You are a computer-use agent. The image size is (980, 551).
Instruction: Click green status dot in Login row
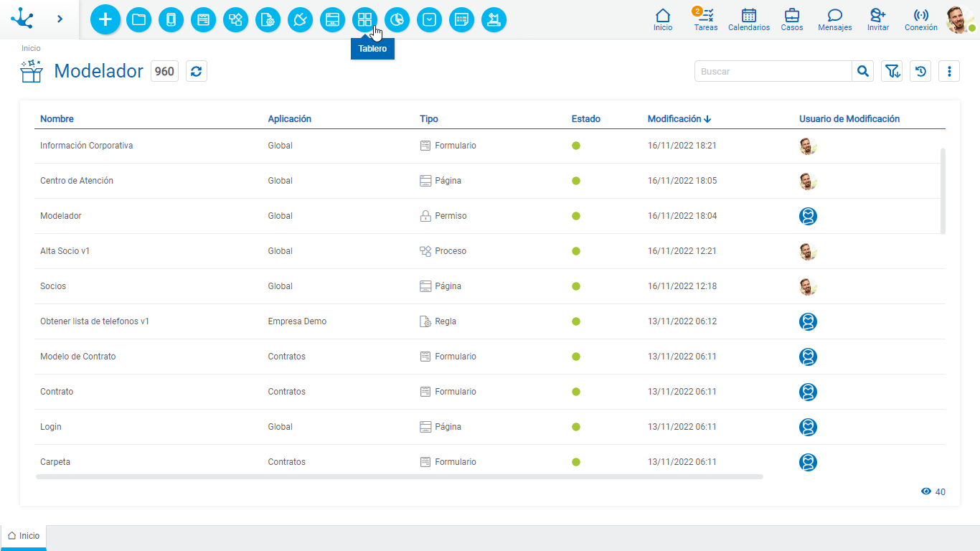576,427
